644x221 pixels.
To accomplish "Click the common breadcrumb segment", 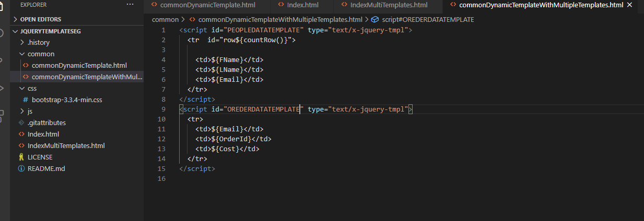I will click(165, 20).
